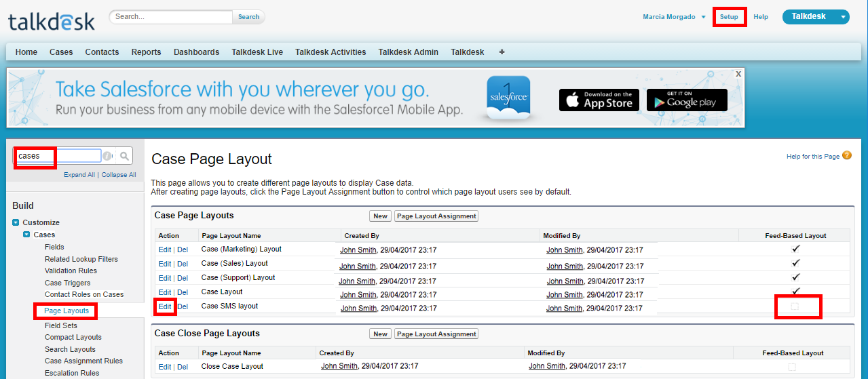Screen dimensions: 868x379
Task: Open the Talkdesk app menu dropdown
Action: click(816, 17)
